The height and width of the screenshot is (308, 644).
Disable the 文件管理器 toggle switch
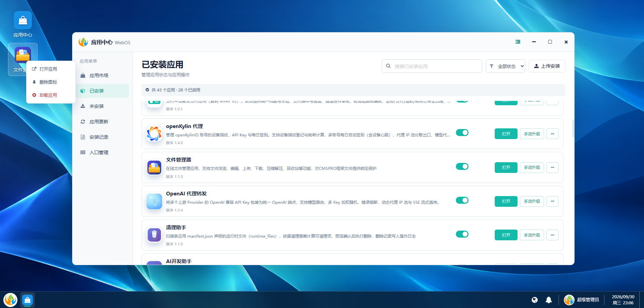(462, 167)
